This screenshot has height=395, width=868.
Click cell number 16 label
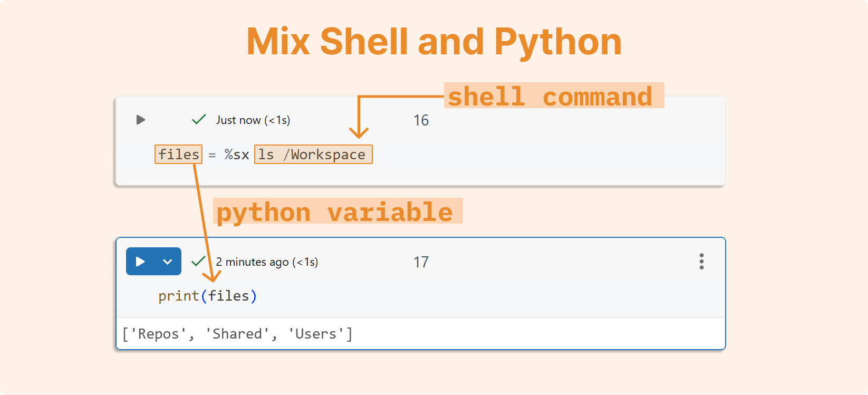(421, 120)
